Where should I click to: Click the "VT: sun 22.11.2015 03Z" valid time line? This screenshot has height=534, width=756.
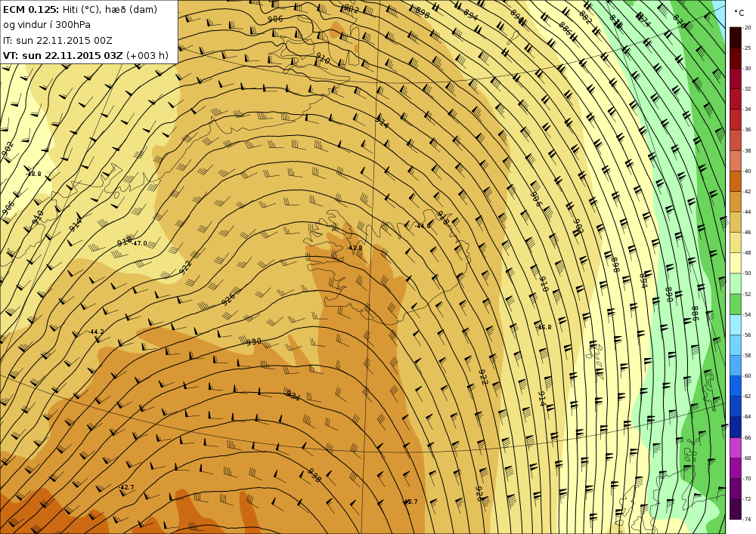pos(86,55)
